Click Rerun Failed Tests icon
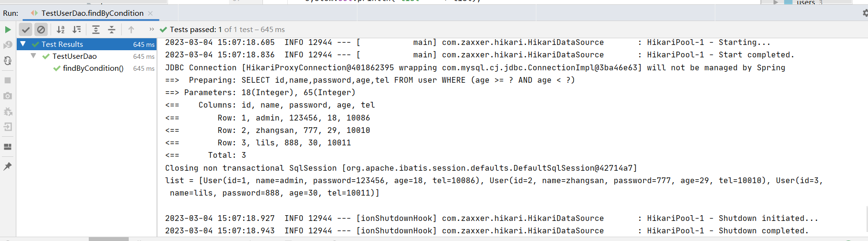Viewport: 868px width, 241px height. [8, 45]
